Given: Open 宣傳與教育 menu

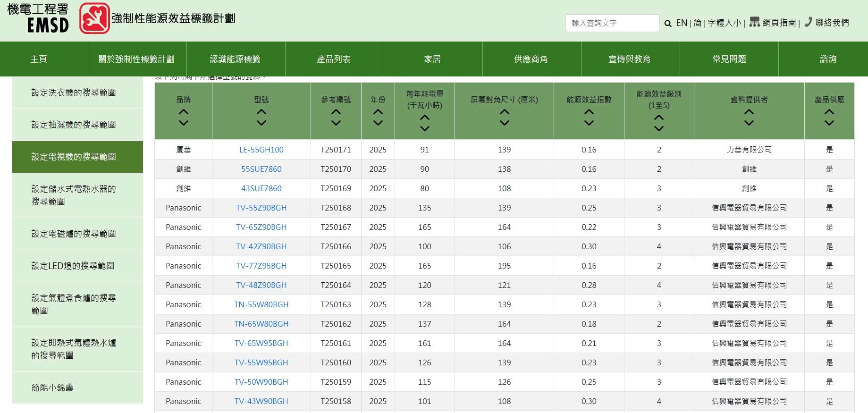Looking at the screenshot, I should tap(630, 59).
